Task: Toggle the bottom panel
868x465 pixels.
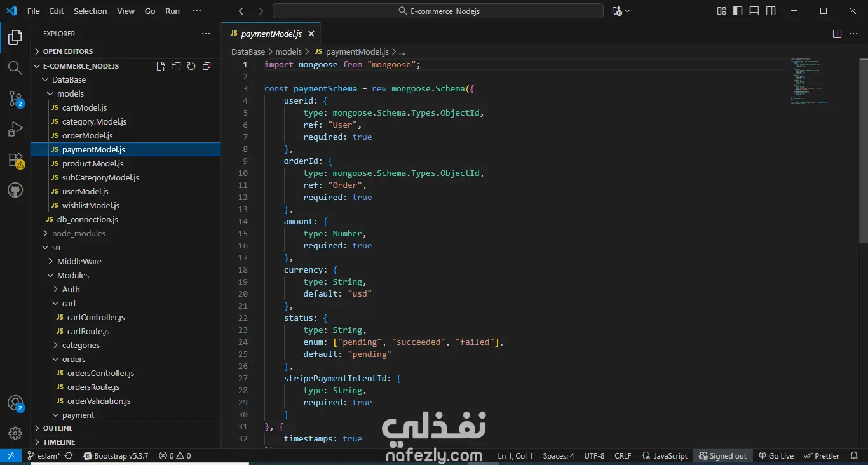Action: [754, 11]
